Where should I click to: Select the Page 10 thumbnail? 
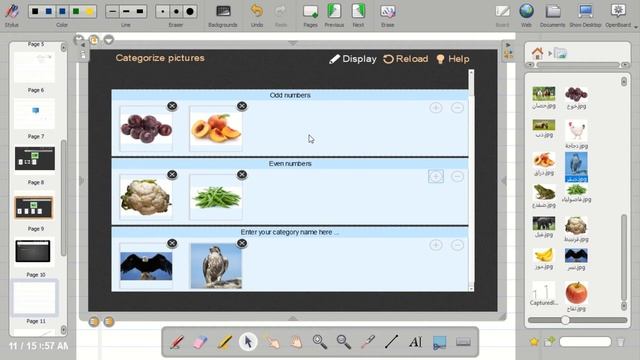tap(33, 251)
